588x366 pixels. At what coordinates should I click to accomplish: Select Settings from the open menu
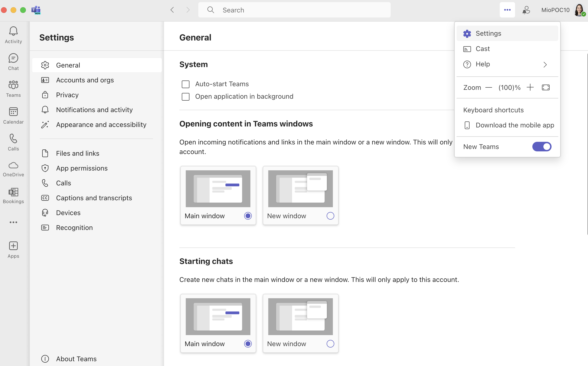488,33
